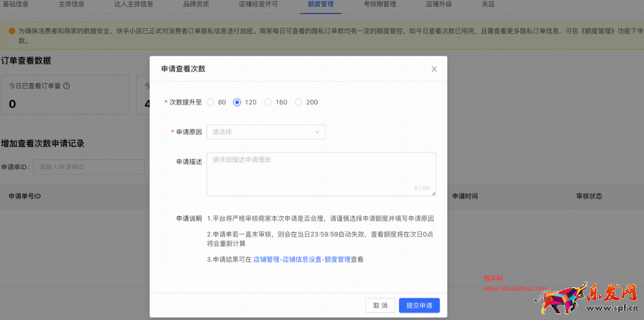The image size is (644, 320).
Task: Switch to the 关店 tab
Action: point(488,5)
